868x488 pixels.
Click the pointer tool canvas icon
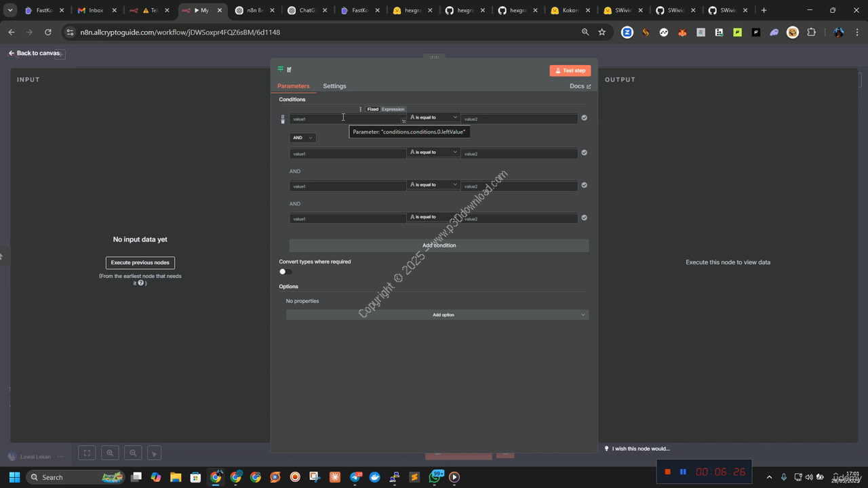(x=155, y=453)
